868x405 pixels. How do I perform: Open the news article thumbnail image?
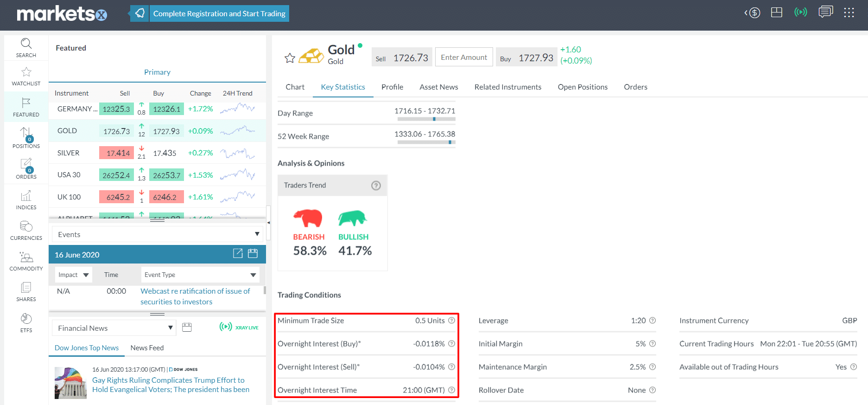coord(70,383)
